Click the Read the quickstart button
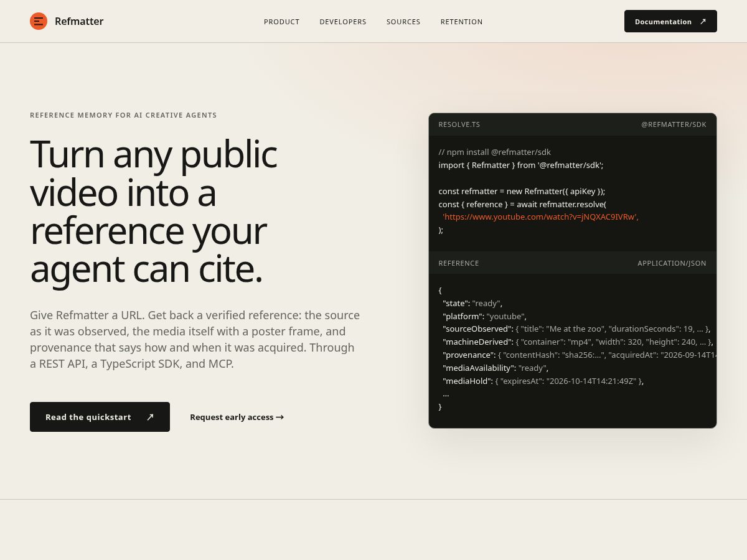The image size is (747, 560). [x=100, y=417]
